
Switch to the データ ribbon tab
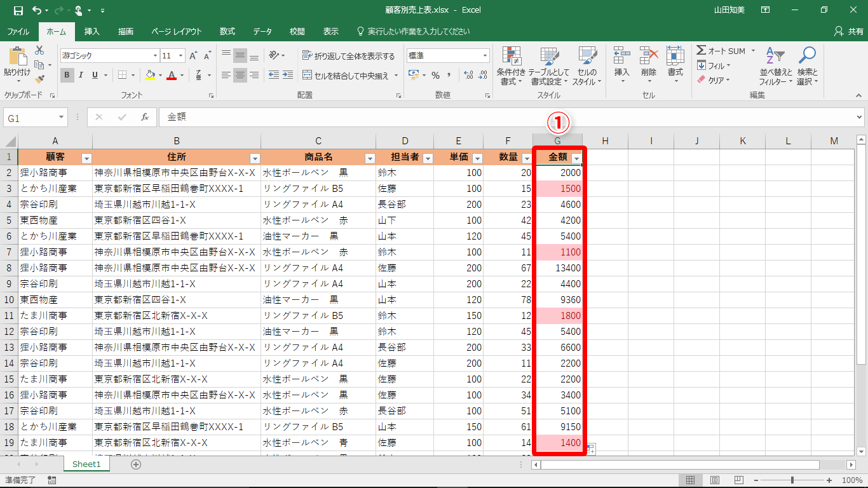(x=262, y=31)
